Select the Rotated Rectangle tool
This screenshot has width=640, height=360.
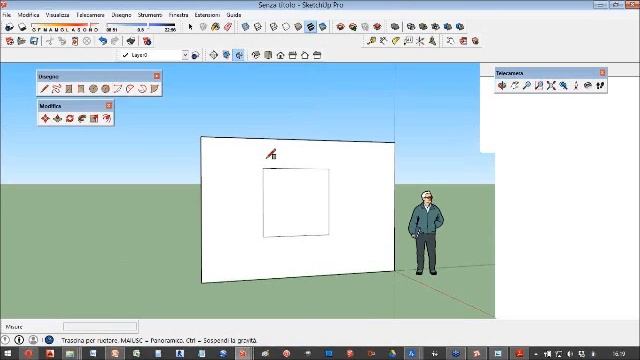coord(81,89)
